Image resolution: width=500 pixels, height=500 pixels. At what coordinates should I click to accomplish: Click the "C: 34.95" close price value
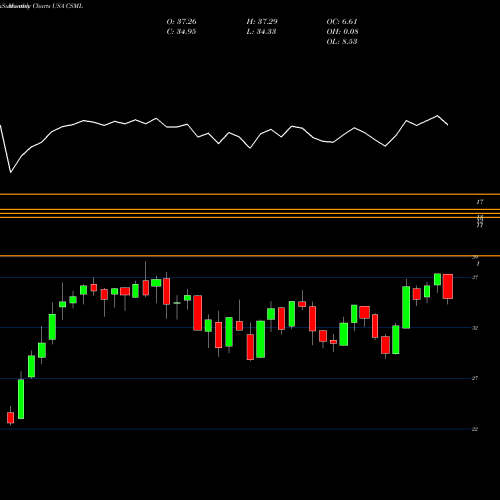[181, 31]
